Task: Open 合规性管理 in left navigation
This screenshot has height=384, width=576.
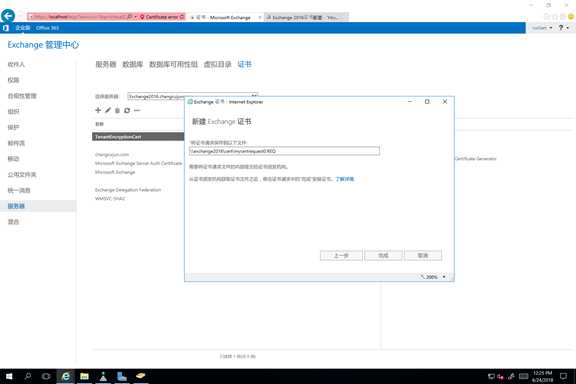Action: coord(22,96)
